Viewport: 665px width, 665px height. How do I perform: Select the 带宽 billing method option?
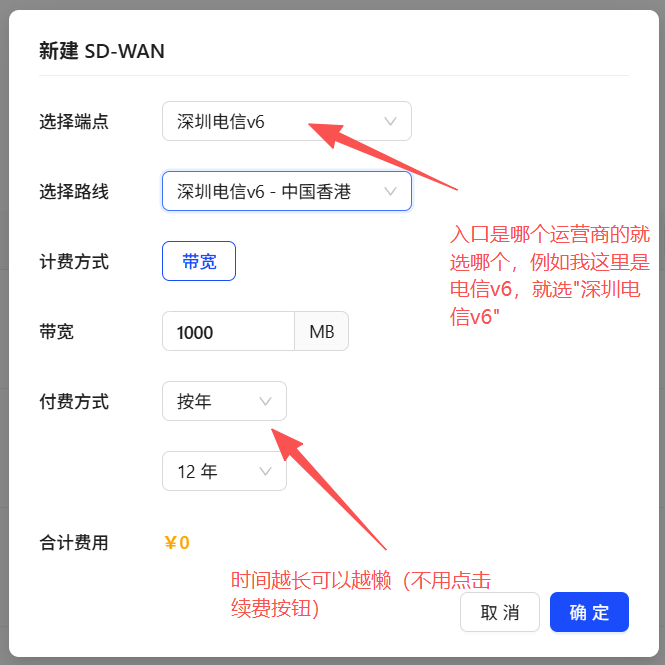coord(199,261)
